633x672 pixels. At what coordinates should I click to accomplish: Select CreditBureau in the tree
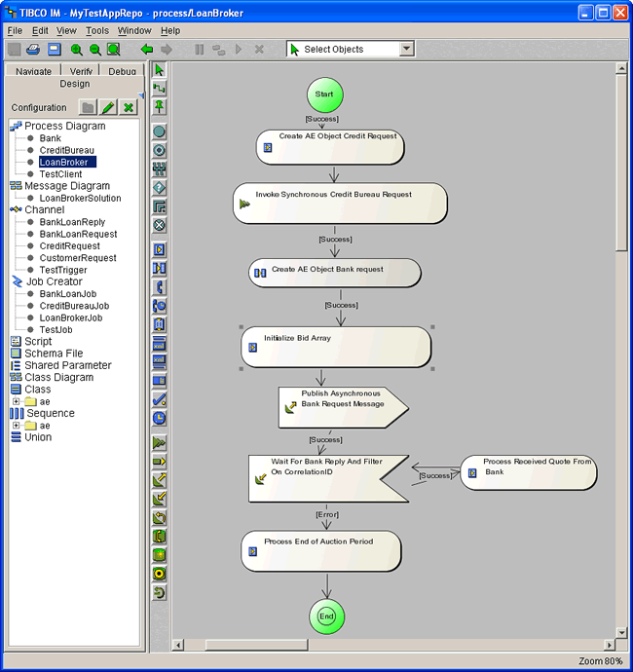(67, 150)
